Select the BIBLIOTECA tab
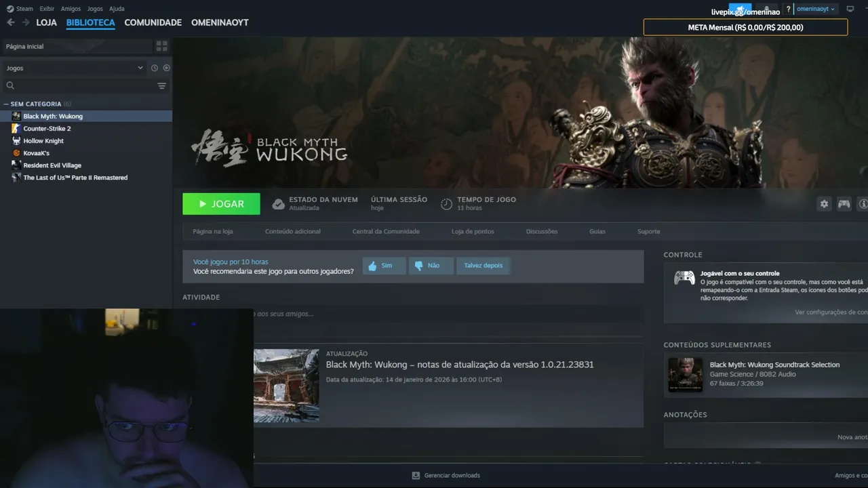This screenshot has width=868, height=488. tap(91, 22)
